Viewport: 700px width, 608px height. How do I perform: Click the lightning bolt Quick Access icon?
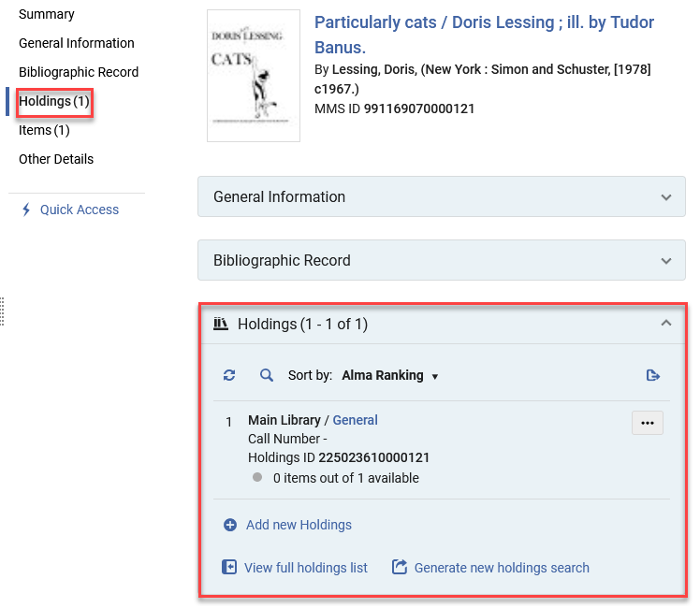click(x=26, y=210)
